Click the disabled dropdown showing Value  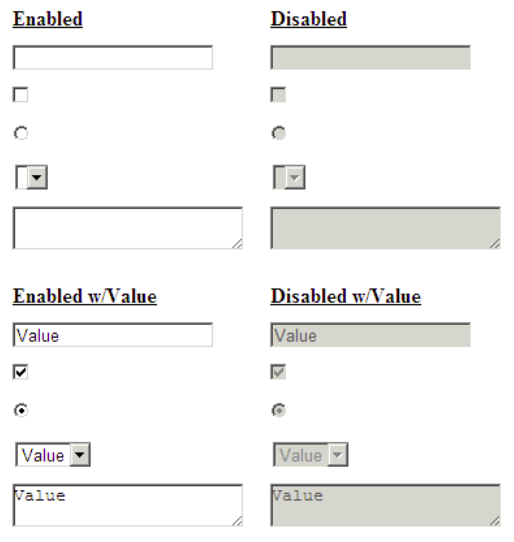[310, 455]
